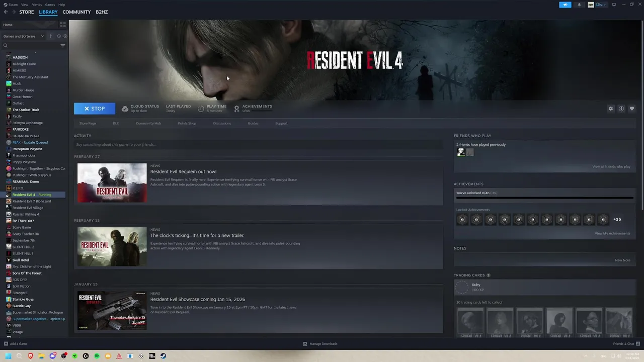Image resolution: width=644 pixels, height=362 pixels.
Task: Click the achievements progress bar
Action: (x=544, y=198)
